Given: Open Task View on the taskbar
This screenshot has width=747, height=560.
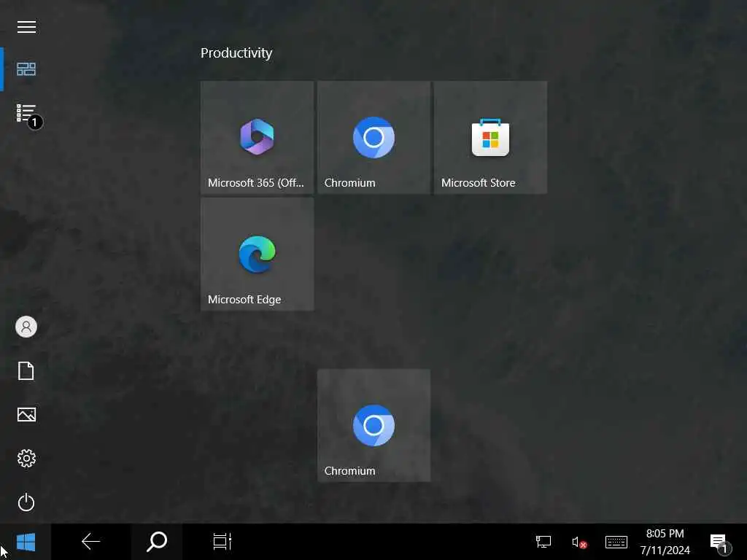Looking at the screenshot, I should tap(222, 542).
